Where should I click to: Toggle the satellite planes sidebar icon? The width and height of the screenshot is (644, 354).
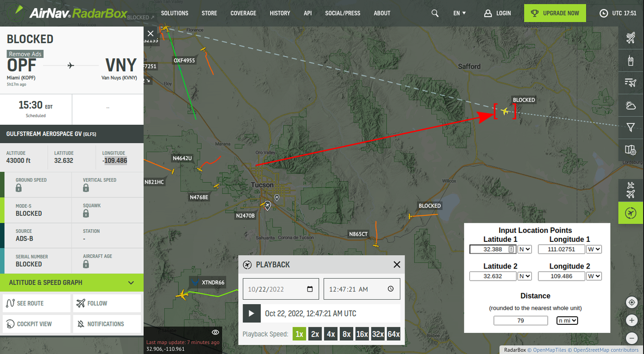coord(630,190)
